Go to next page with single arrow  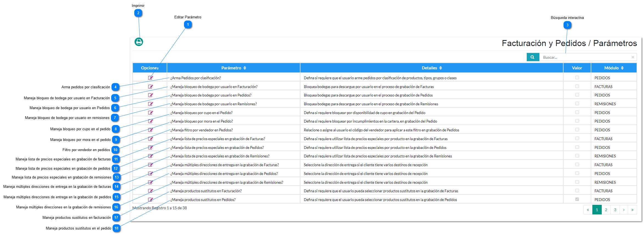[624, 210]
